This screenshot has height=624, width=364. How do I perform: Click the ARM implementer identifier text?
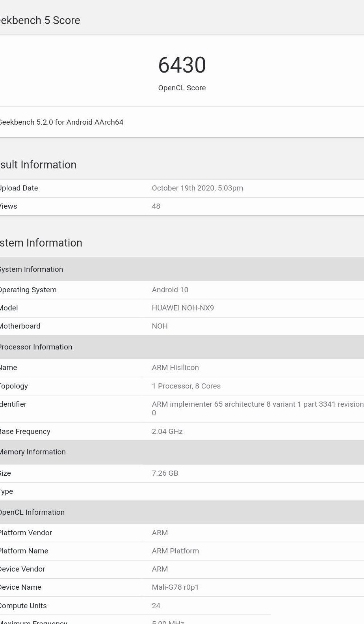[x=258, y=409]
